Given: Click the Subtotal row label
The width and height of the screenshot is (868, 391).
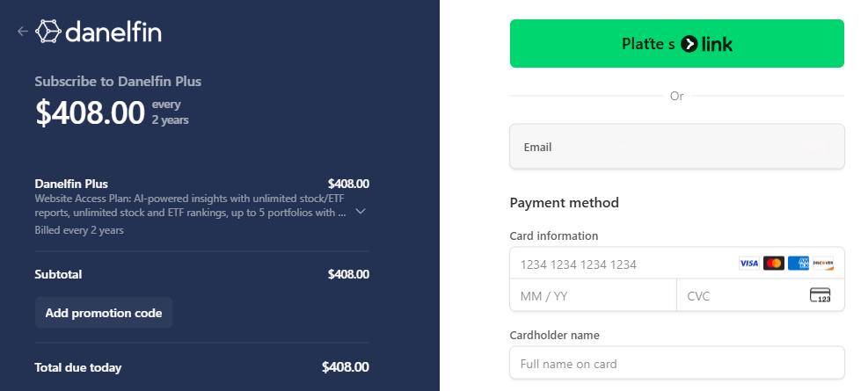Looking at the screenshot, I should [x=58, y=274].
